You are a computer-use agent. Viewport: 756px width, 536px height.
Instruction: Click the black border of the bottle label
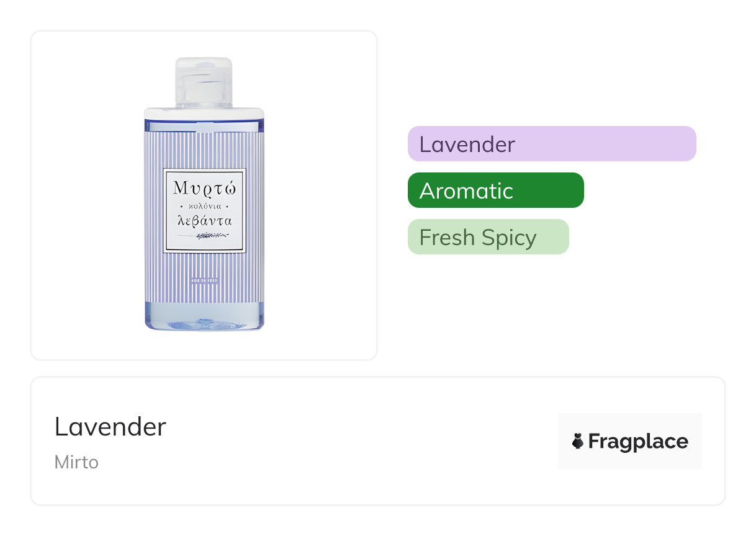pyautogui.click(x=164, y=211)
